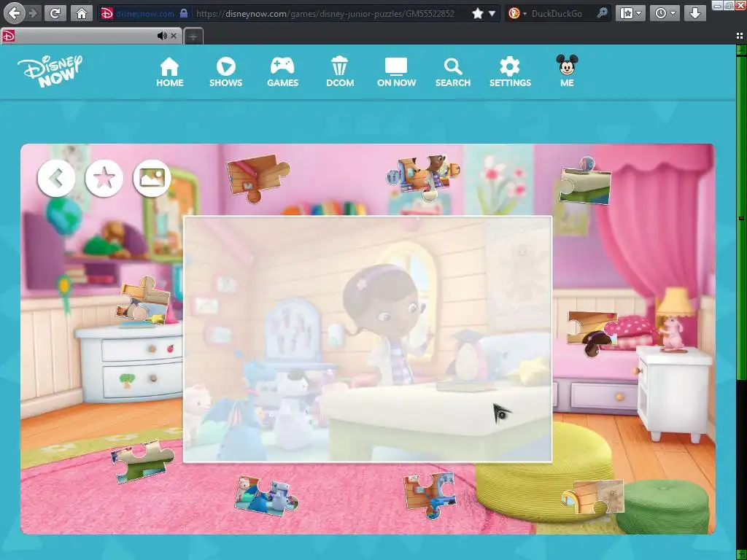
Task: Open the ON NOW live section
Action: pyautogui.click(x=396, y=72)
